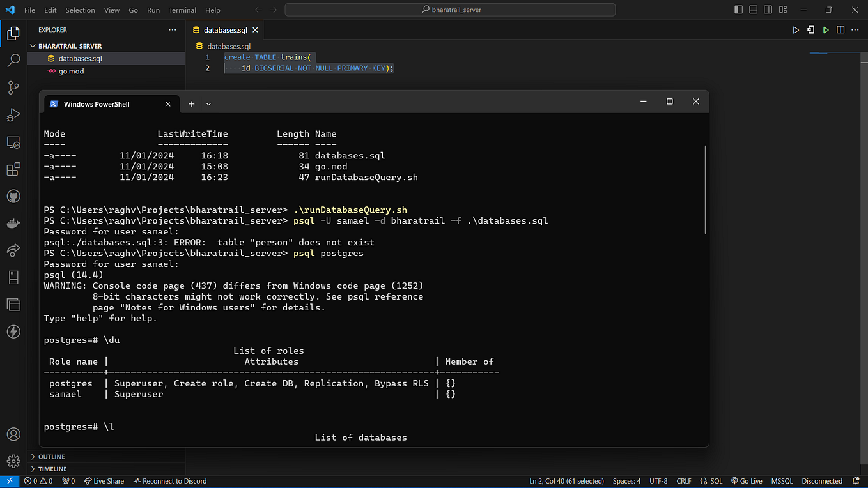Viewport: 868px width, 488px height.
Task: Toggle the secondary side bar visibility
Action: [768, 10]
